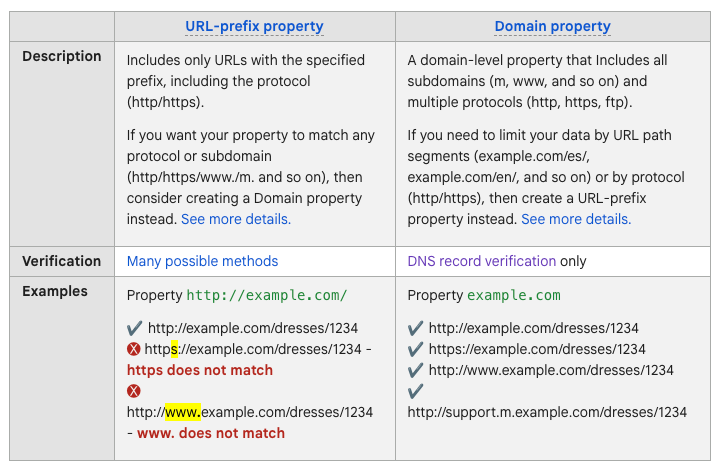
Task: Follow See more details in URL-prefix description
Action: coord(236,219)
